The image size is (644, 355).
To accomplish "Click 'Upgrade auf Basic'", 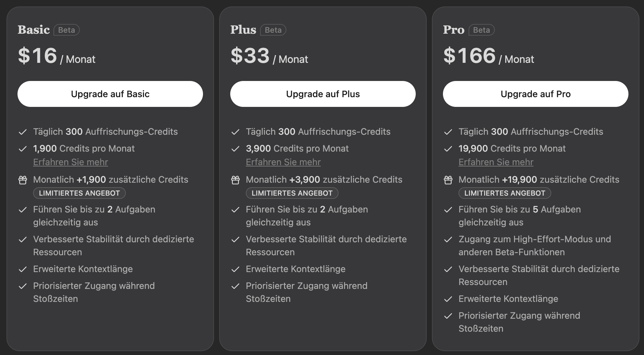I will click(x=110, y=94).
